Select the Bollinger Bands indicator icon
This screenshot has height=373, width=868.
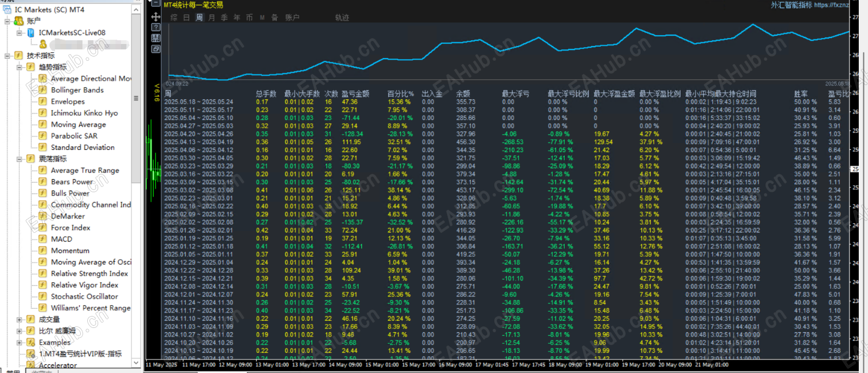[x=42, y=90]
